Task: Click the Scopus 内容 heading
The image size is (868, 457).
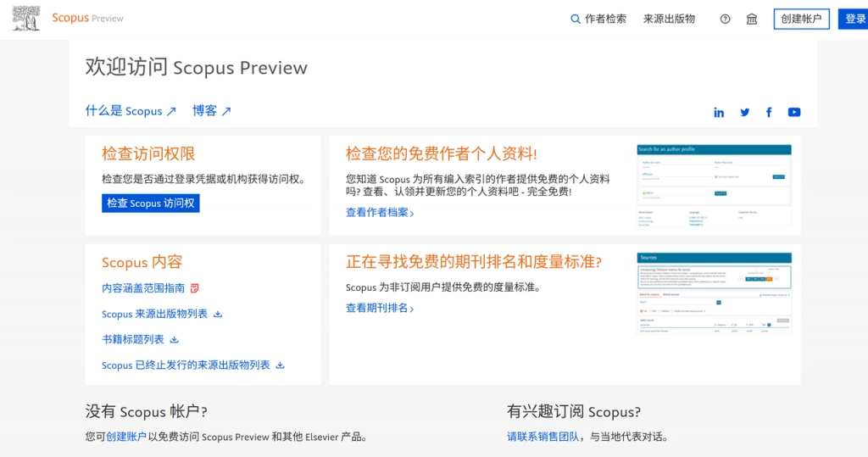Action: (x=142, y=262)
